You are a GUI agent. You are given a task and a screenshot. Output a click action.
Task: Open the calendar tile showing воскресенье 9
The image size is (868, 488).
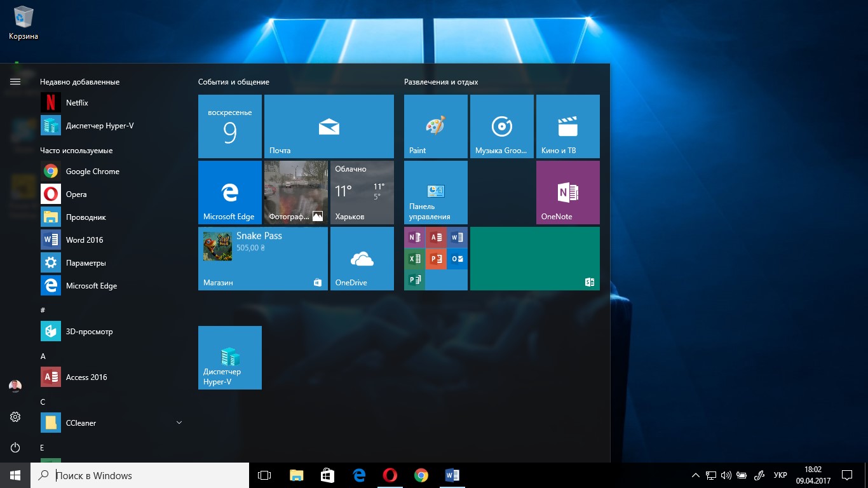[230, 126]
